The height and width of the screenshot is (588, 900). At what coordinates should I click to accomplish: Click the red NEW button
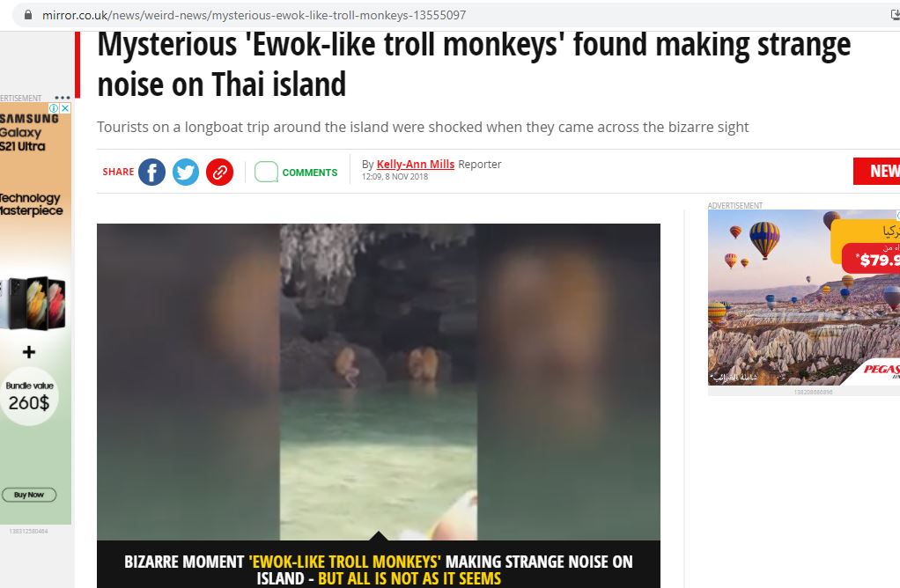click(x=877, y=171)
